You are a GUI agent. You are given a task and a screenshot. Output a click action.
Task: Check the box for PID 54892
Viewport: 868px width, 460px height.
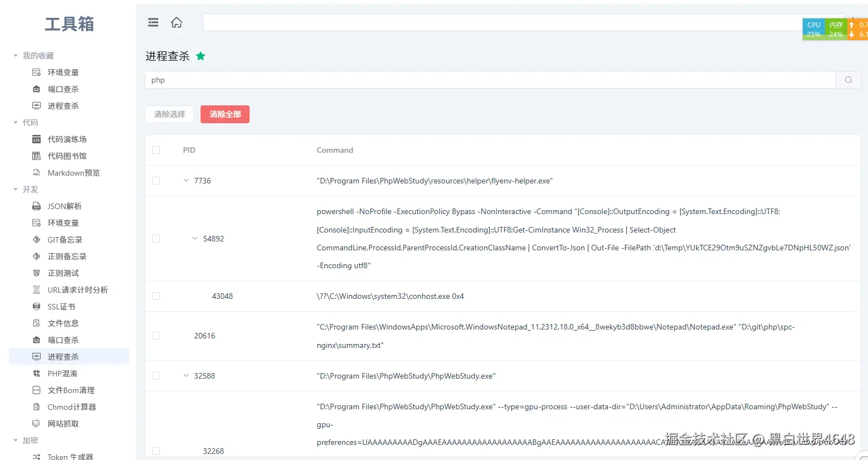[x=156, y=239]
